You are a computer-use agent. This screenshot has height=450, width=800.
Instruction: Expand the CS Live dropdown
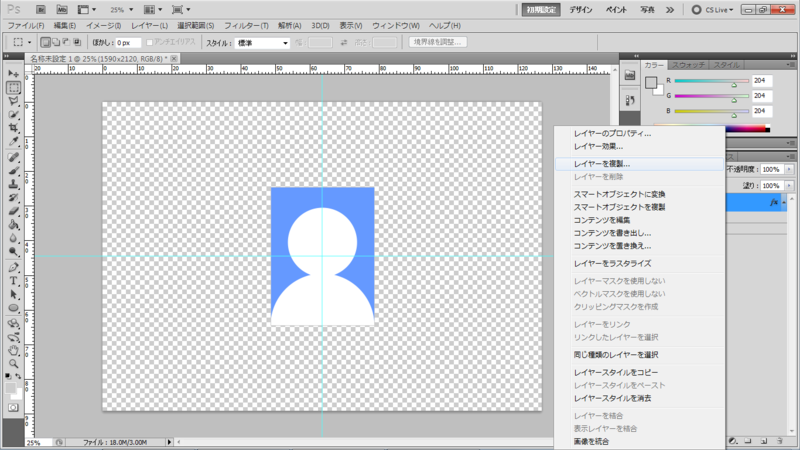[x=713, y=10]
